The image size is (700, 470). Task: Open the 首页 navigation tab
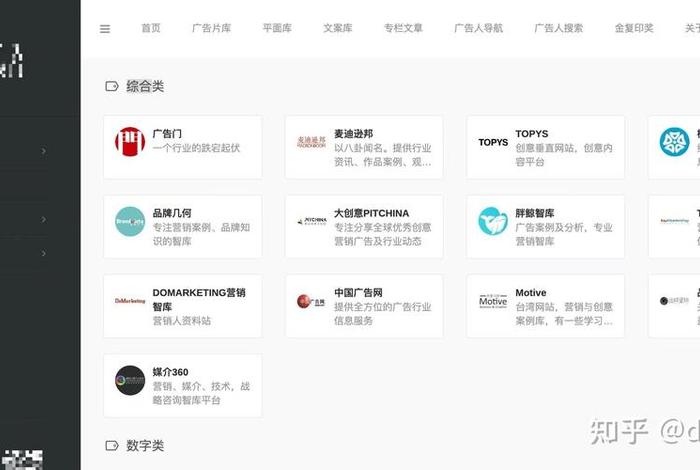pyautogui.click(x=151, y=29)
